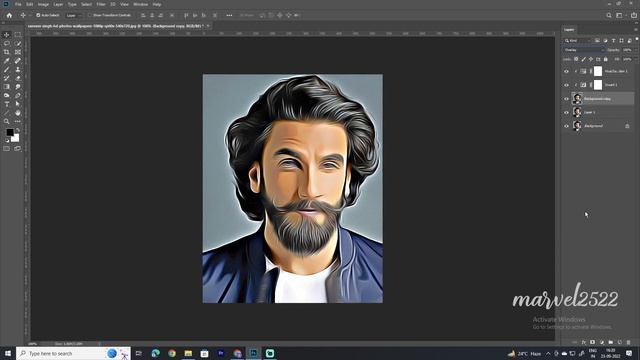Open Task View on taskbar
Viewport: 640px width, 360px height.
(139, 353)
